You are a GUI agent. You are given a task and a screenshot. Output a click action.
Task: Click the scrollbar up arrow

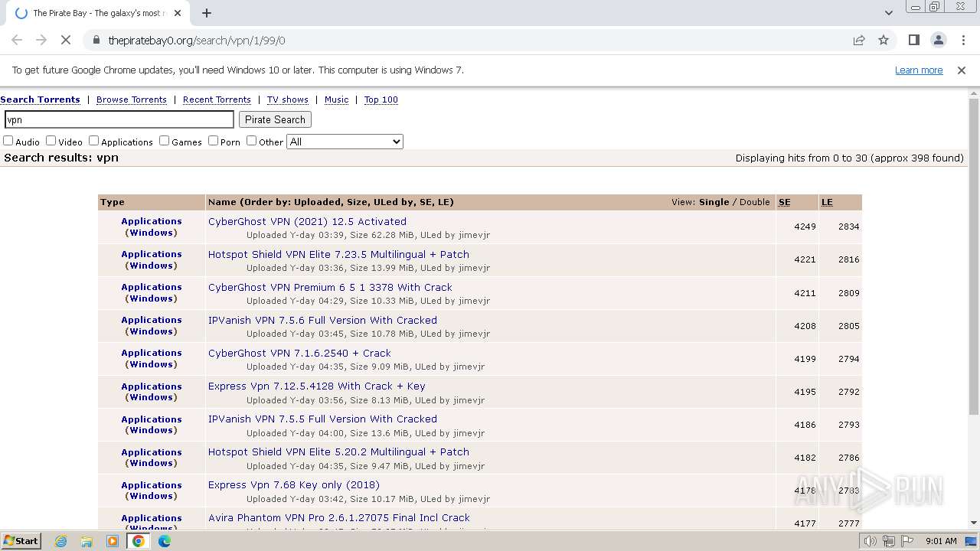click(x=974, y=93)
